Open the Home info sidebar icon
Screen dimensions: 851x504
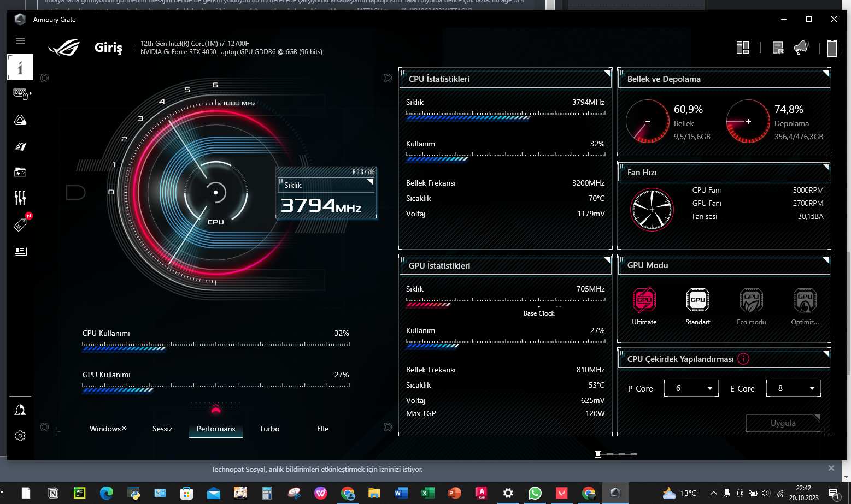20,67
